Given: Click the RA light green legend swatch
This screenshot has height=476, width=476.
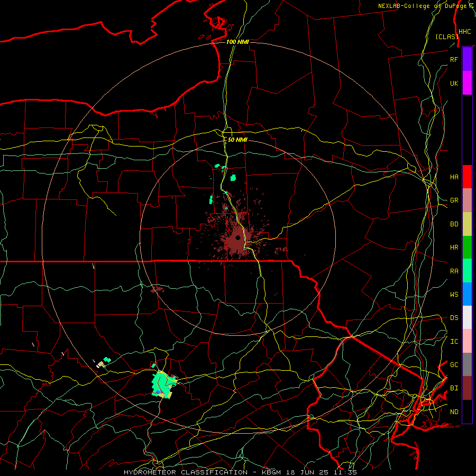Looking at the screenshot, I should [x=467, y=271].
